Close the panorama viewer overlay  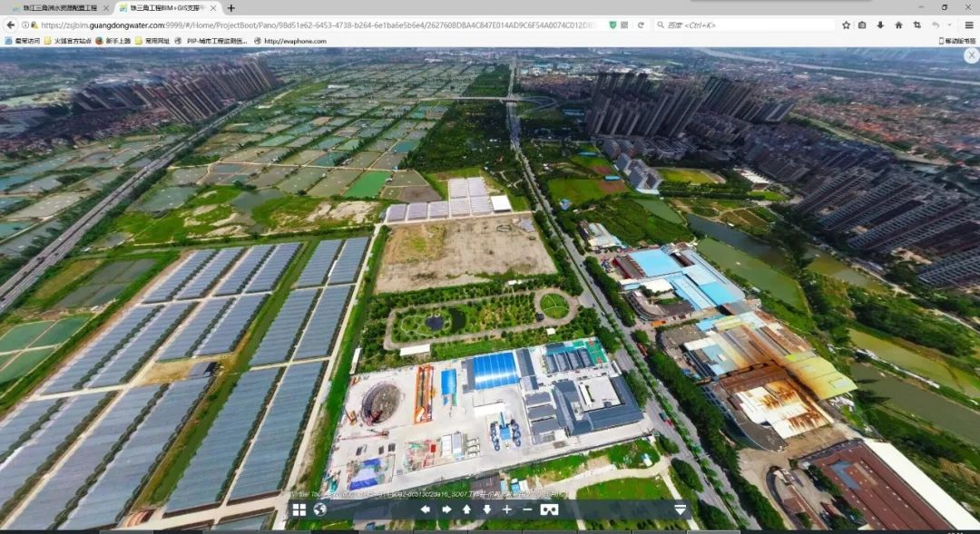971,55
